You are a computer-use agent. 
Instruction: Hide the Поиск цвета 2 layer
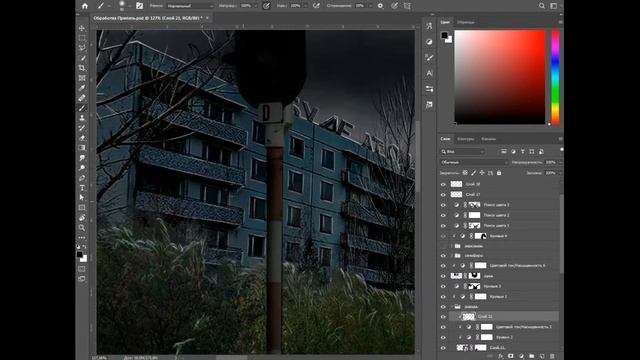pyautogui.click(x=443, y=215)
